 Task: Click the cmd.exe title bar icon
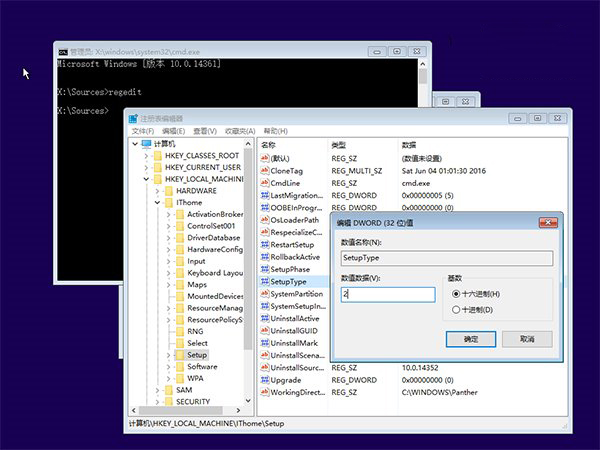tap(63, 52)
